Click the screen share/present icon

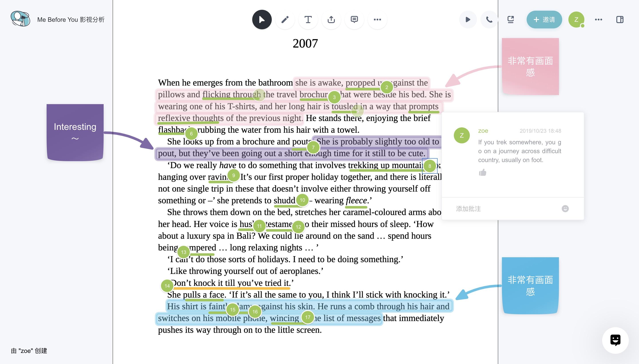pyautogui.click(x=511, y=19)
